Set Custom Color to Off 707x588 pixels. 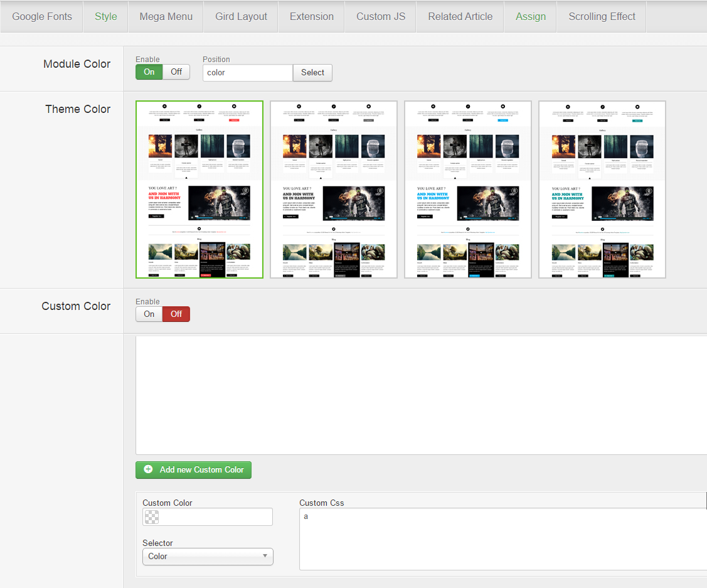pos(176,314)
